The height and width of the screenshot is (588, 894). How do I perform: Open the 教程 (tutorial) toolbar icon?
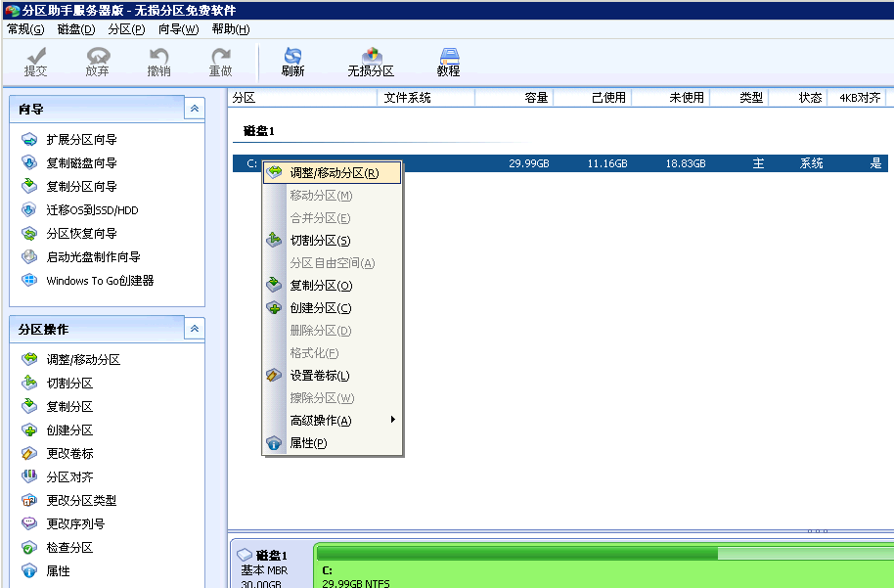448,62
